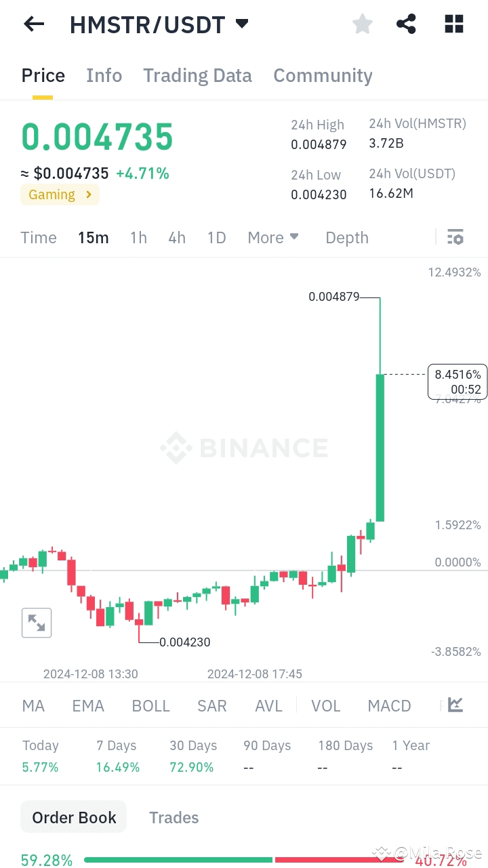Expand the chart to fullscreen

(37, 622)
